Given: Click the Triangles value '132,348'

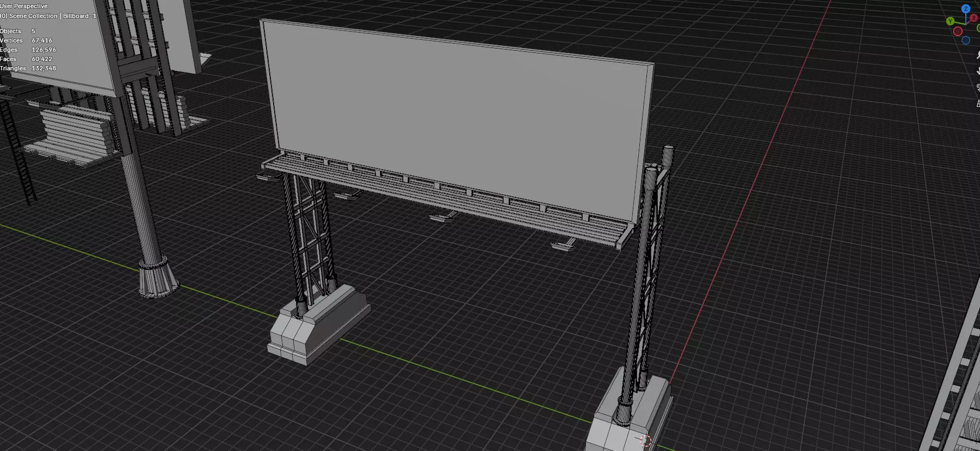Looking at the screenshot, I should click(x=44, y=68).
